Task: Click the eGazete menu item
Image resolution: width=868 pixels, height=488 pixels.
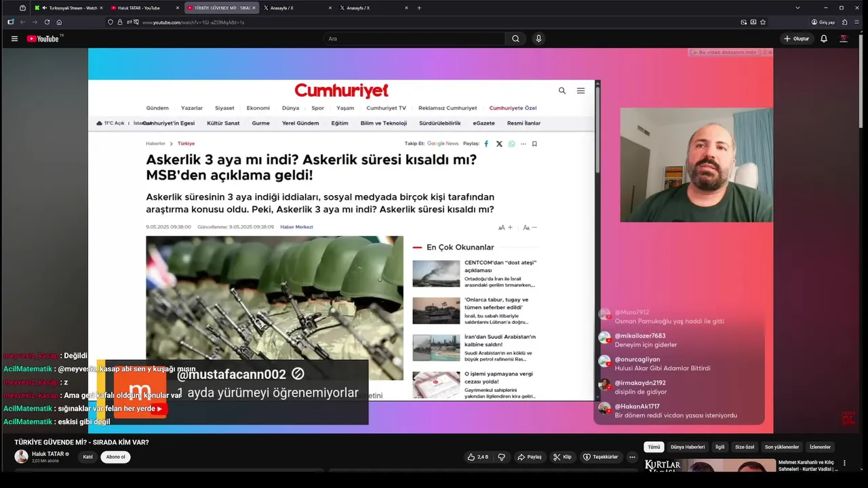Action: [x=484, y=123]
